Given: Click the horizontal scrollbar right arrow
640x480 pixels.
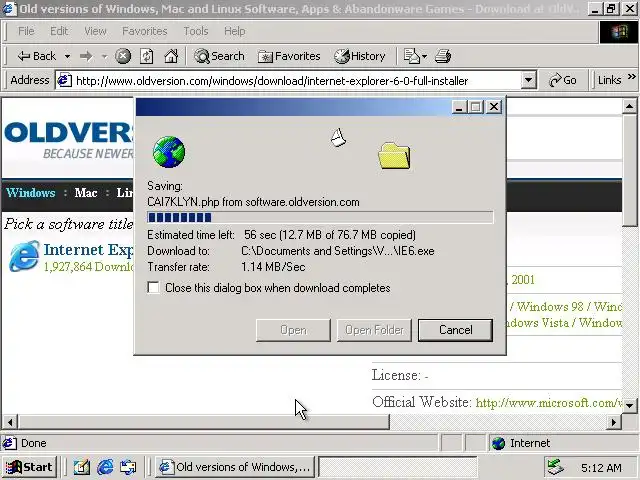Looking at the screenshot, I should point(614,422).
